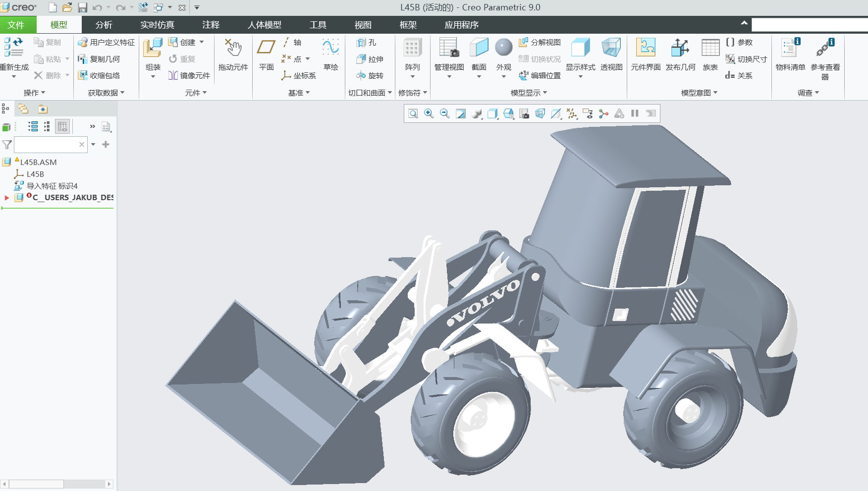The width and height of the screenshot is (868, 491).
Task: Open 物料清单 bill of materials
Action: [790, 55]
